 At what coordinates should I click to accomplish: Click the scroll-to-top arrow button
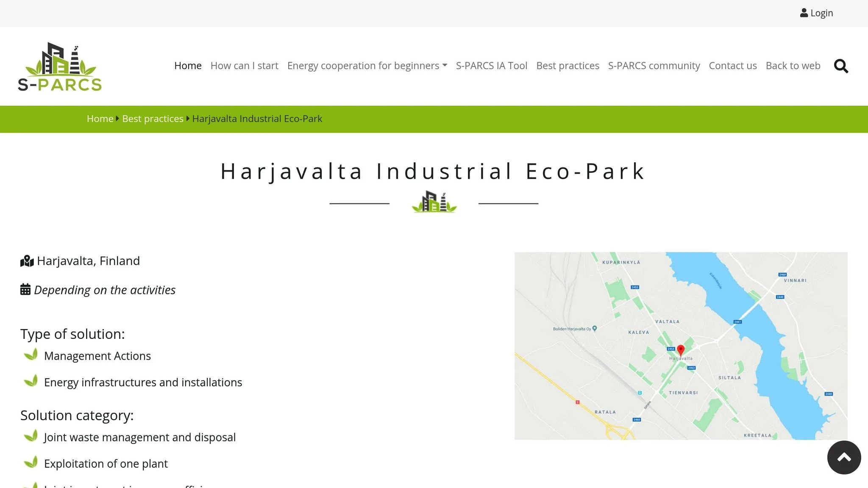tap(844, 457)
